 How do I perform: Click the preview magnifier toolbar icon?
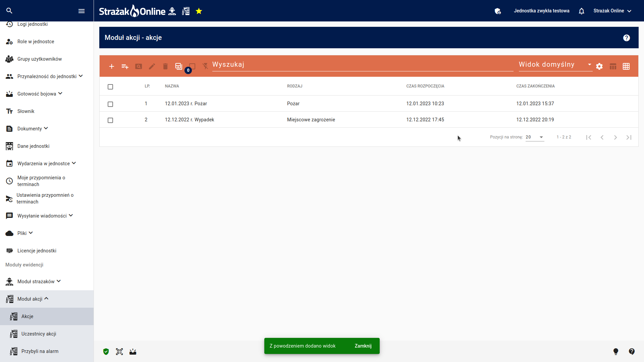pos(139,66)
